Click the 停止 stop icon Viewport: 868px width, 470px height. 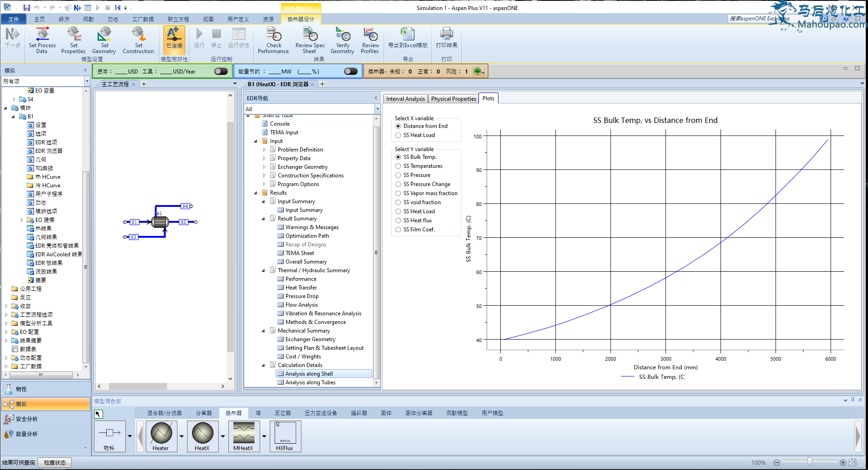pyautogui.click(x=217, y=38)
